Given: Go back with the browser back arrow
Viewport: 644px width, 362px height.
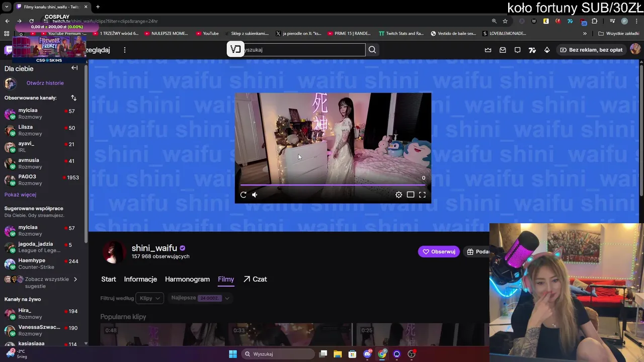Looking at the screenshot, I should 7,21.
